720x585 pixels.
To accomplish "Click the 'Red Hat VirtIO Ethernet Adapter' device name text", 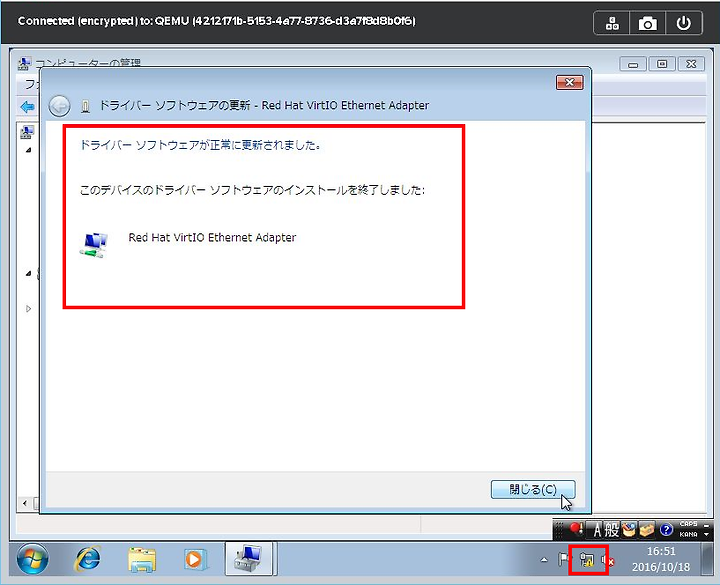I will (212, 237).
